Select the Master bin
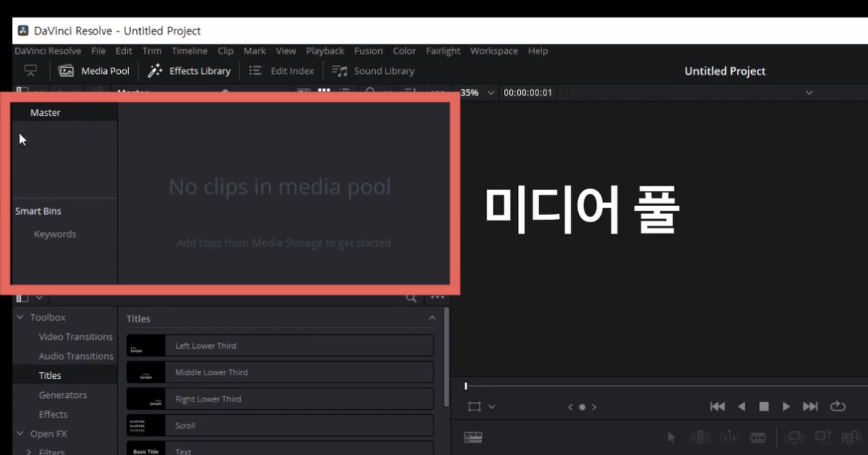Image resolution: width=868 pixels, height=455 pixels. point(45,113)
